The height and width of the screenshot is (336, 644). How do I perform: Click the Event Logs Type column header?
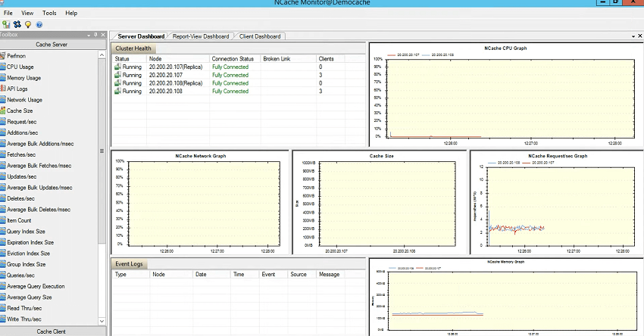coord(120,275)
